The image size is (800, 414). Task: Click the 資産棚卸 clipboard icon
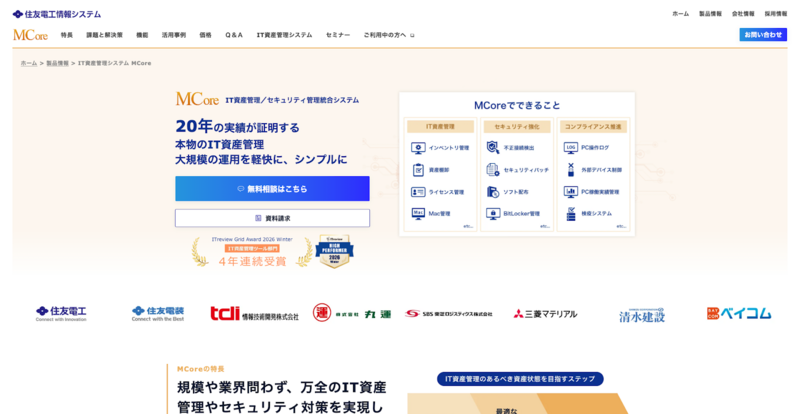pos(418,170)
